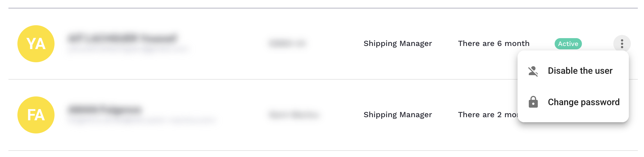Click the blurred email under FA user's name

coord(142,121)
